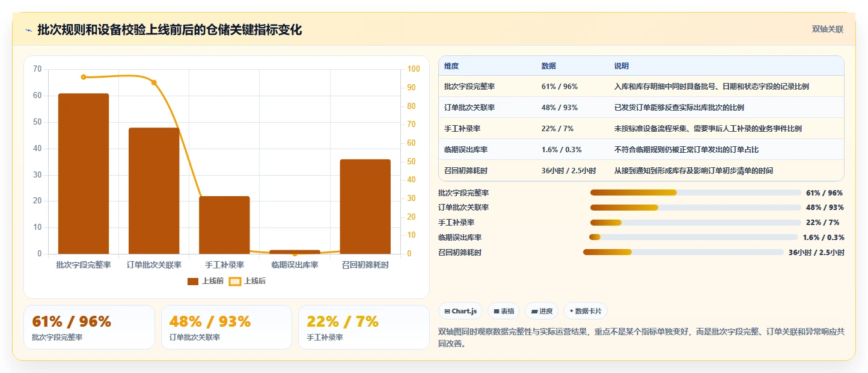Screen dimensions: 868x373
Task: Click the 批次字段完整率 progress row label
Action: [463, 193]
